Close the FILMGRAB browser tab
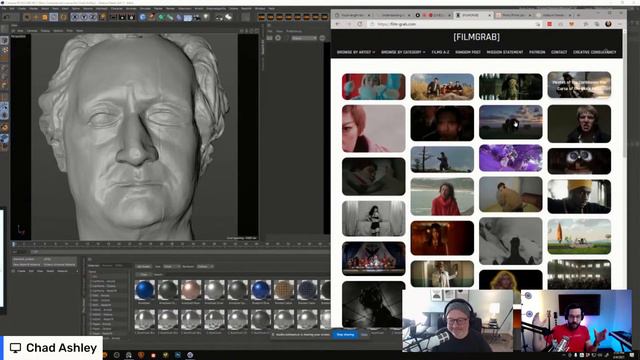 click(489, 15)
